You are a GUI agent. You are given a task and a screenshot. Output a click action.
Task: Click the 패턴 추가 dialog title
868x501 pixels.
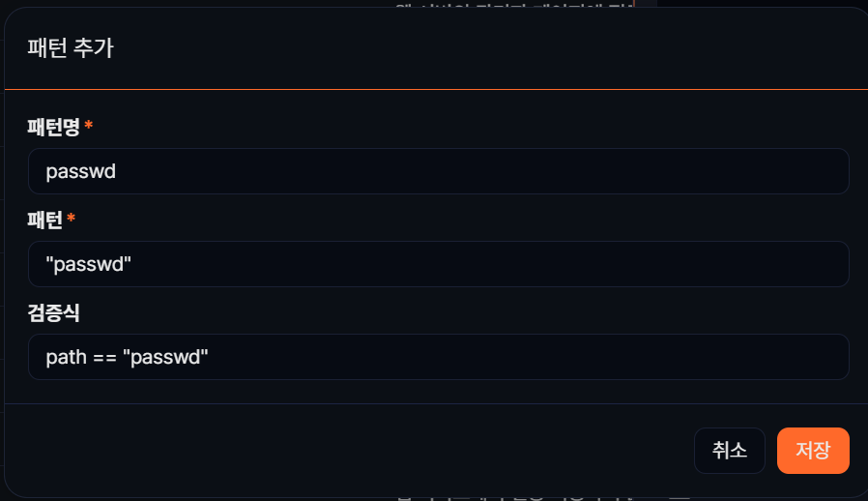pyautogui.click(x=71, y=48)
